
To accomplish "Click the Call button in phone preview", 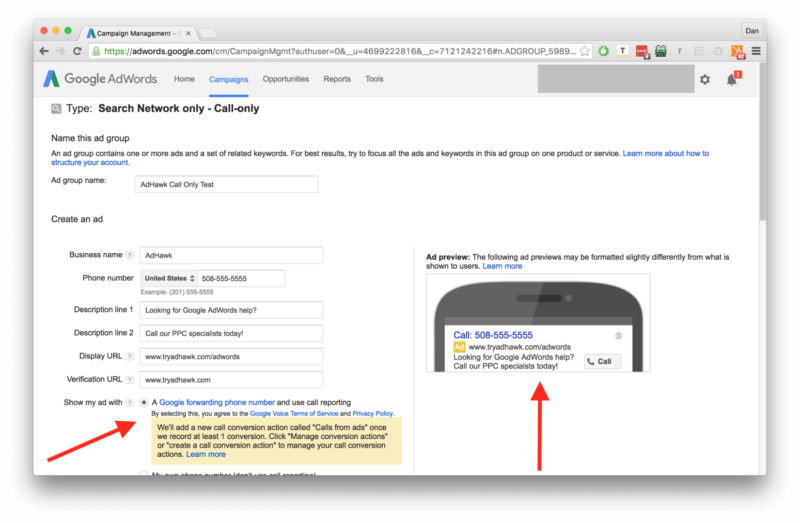I will click(x=602, y=361).
